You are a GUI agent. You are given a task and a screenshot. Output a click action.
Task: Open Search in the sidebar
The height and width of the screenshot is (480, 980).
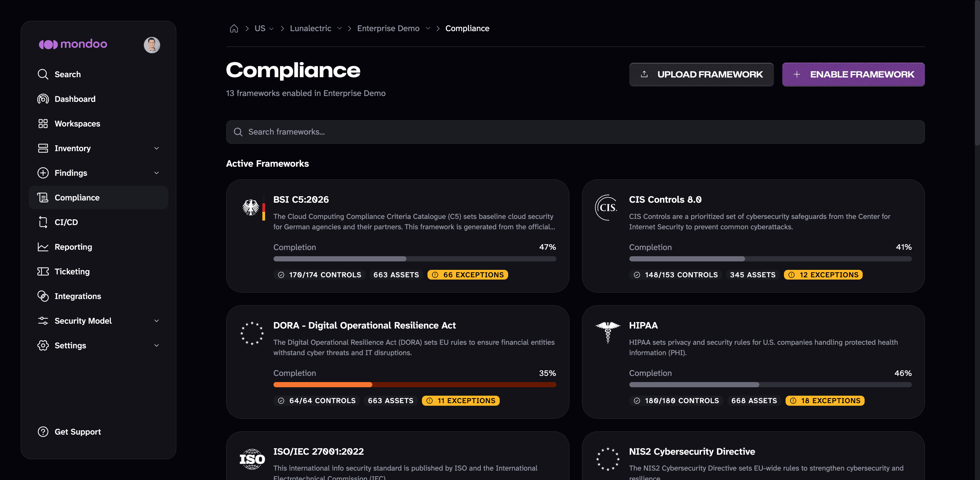click(x=98, y=74)
